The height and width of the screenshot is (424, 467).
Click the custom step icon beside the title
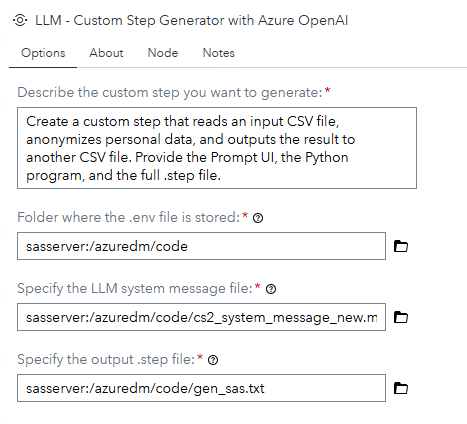[x=20, y=20]
